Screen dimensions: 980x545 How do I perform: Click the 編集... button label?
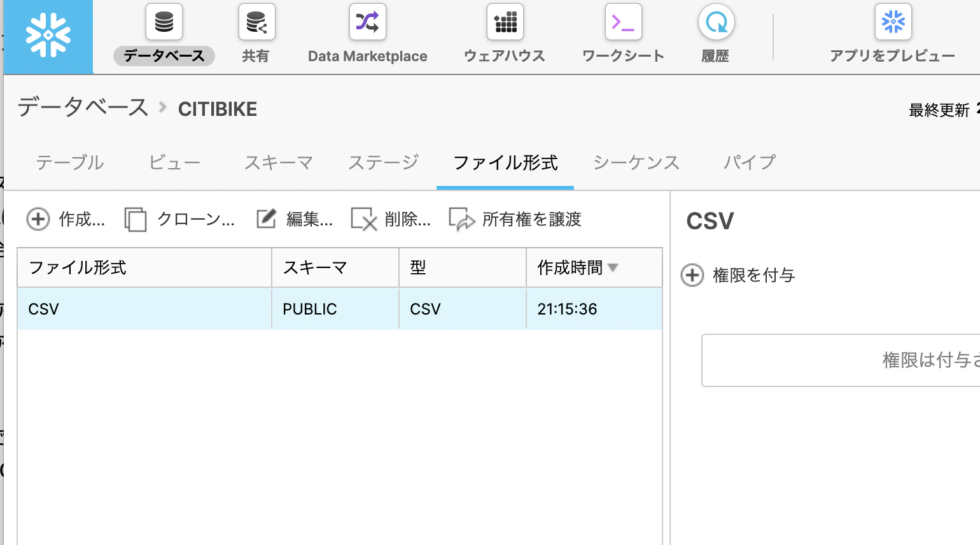tap(309, 219)
